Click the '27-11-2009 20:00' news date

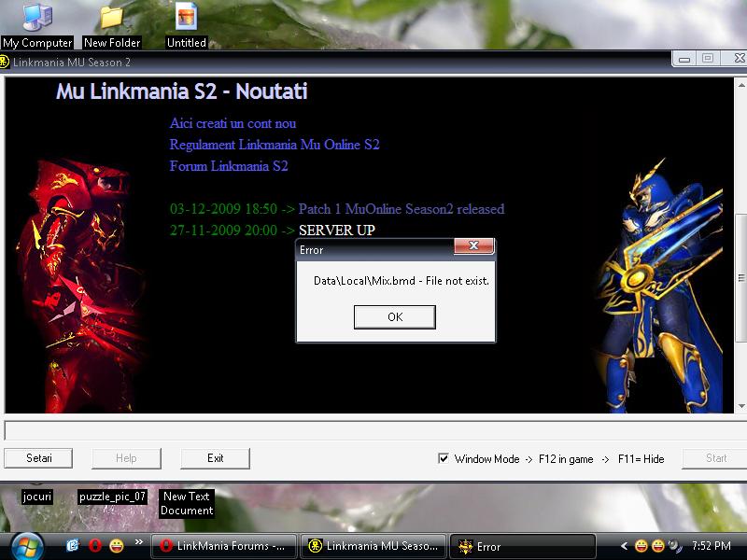223,230
